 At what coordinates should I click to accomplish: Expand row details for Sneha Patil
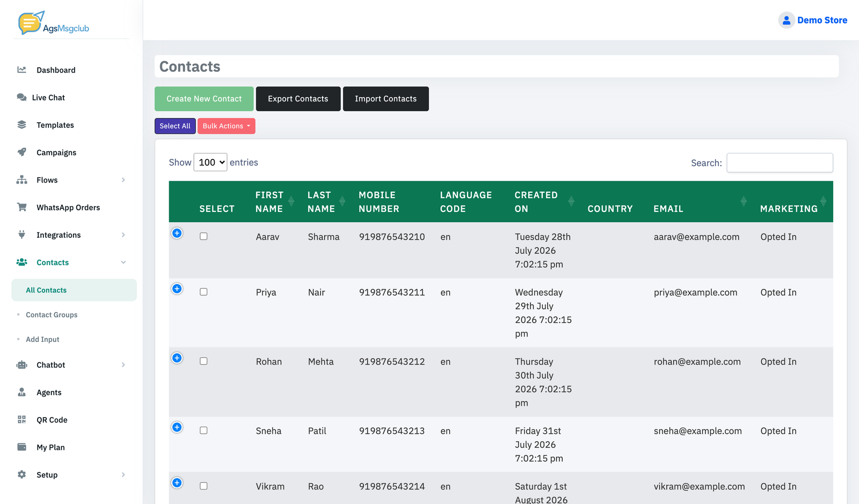[177, 427]
